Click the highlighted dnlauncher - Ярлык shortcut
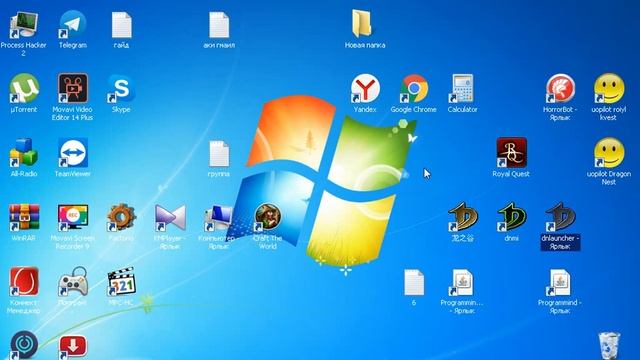Screen dimensions: 640x360 (x=560, y=217)
